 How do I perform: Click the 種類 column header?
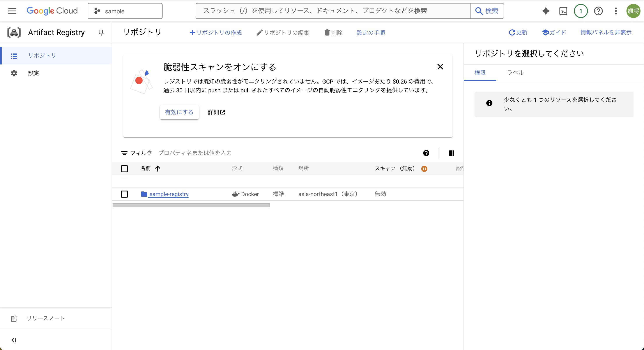point(278,168)
